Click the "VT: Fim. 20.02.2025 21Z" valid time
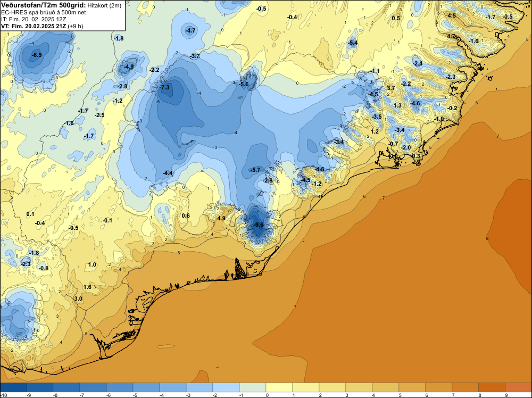 click(34, 26)
